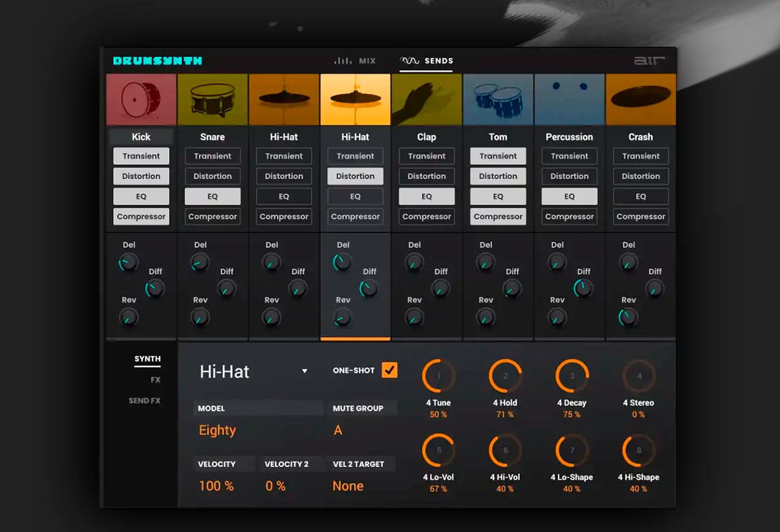Disable Transient on the Kick channel

click(141, 156)
